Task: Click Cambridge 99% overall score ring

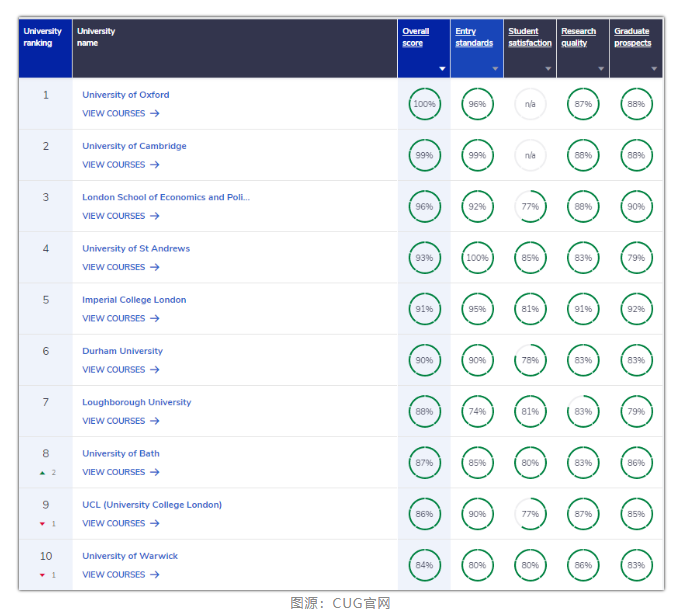Action: [x=424, y=155]
